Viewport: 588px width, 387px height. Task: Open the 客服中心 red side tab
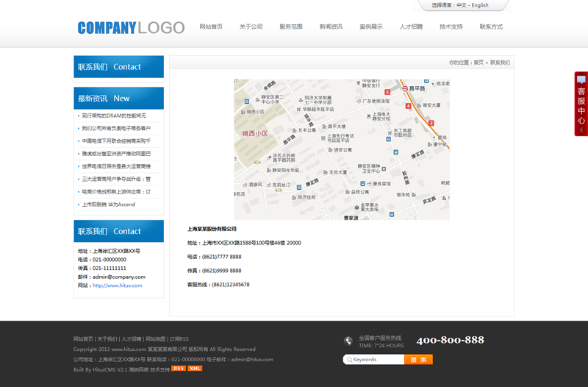tap(581, 104)
